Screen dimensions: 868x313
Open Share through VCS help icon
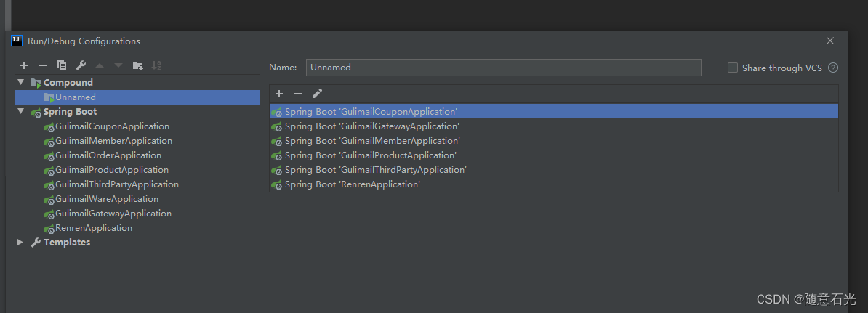tap(833, 68)
